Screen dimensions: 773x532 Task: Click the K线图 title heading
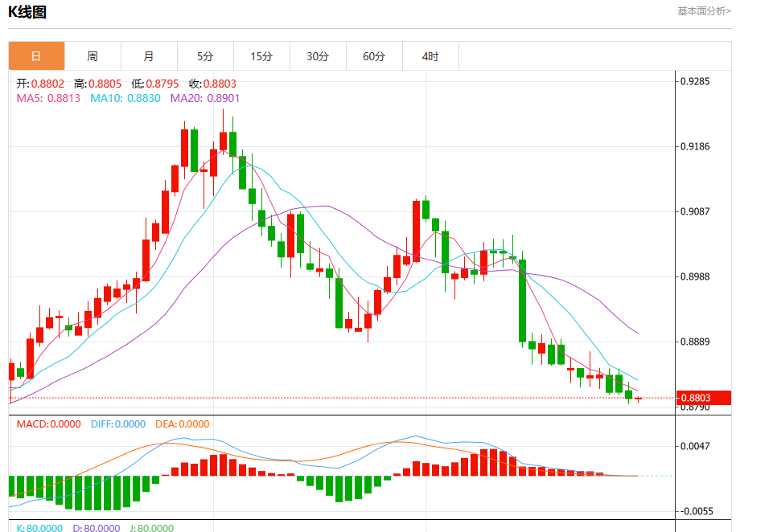coord(27,12)
